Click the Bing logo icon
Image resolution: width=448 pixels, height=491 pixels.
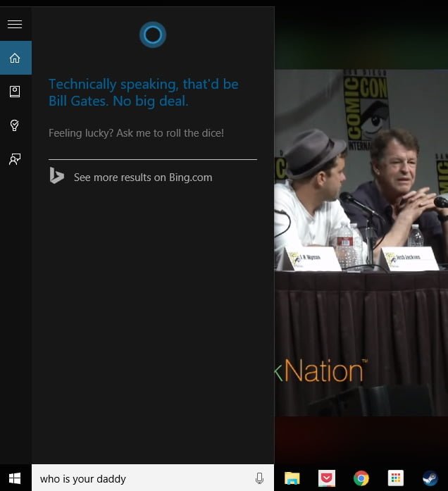57,177
